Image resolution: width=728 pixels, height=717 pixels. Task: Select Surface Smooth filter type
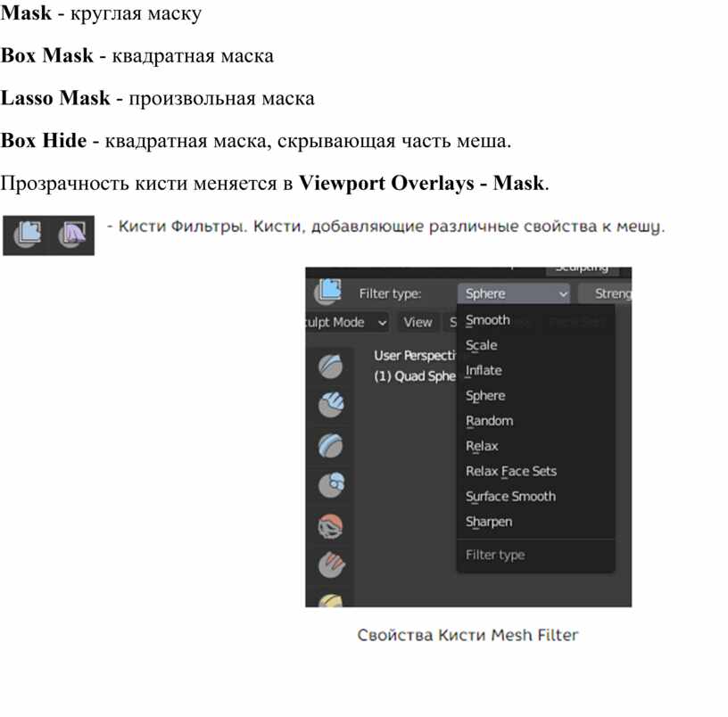coord(510,496)
